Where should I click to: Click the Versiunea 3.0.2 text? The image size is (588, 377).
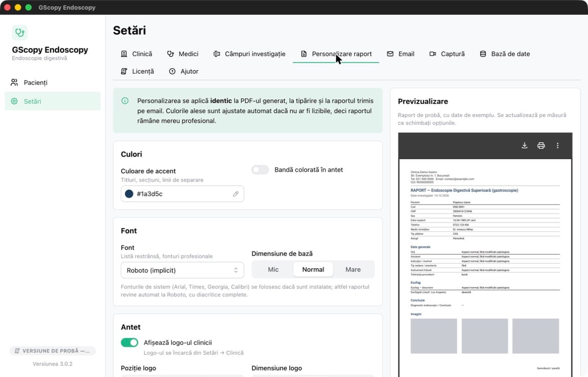(52, 364)
